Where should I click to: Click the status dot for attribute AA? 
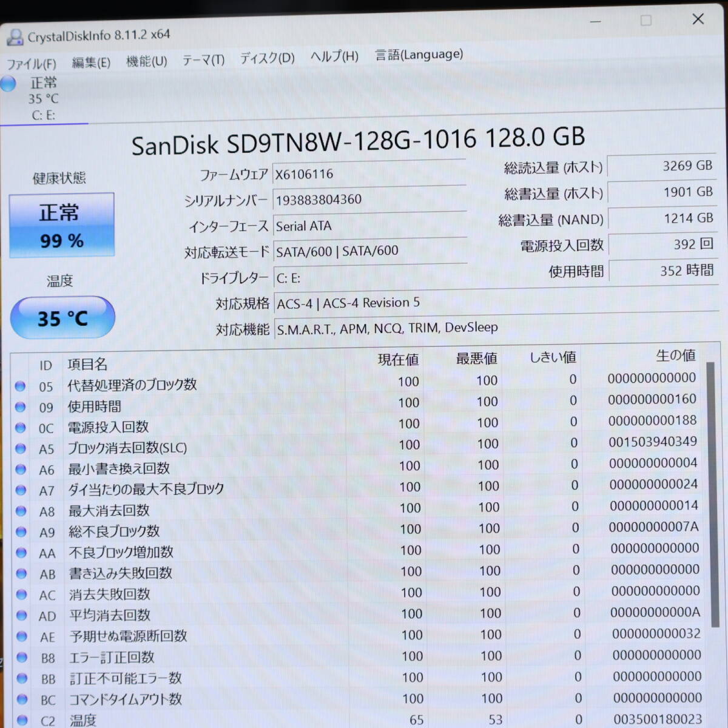coord(21,553)
